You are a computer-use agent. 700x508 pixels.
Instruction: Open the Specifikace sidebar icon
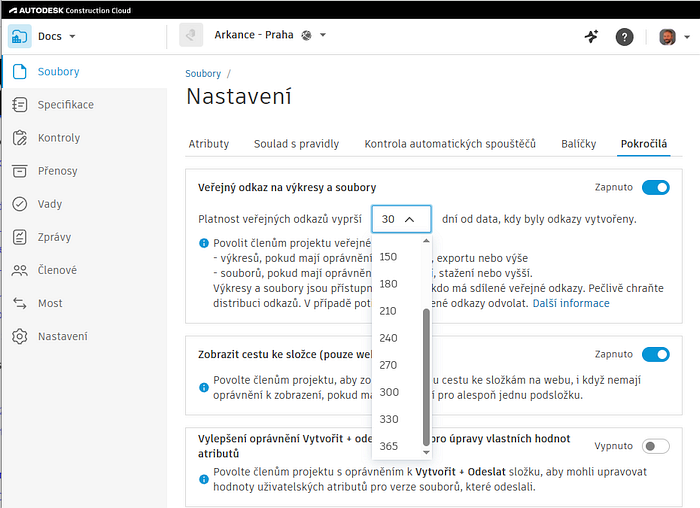[x=19, y=105]
